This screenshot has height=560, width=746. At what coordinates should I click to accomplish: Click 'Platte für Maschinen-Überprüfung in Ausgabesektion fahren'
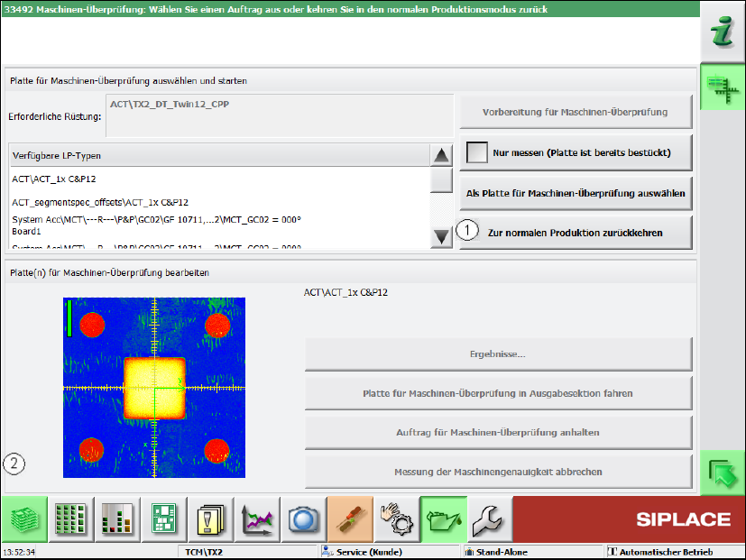click(x=498, y=393)
